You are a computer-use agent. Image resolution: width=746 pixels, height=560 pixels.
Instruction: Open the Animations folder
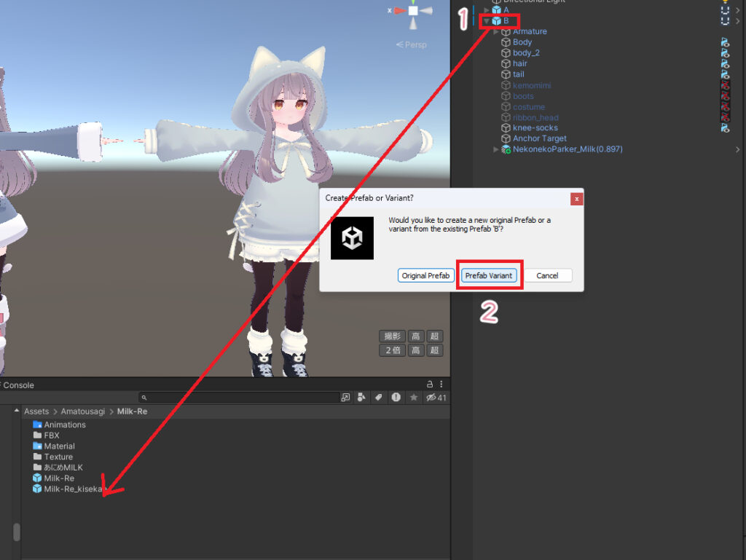pyautogui.click(x=60, y=425)
